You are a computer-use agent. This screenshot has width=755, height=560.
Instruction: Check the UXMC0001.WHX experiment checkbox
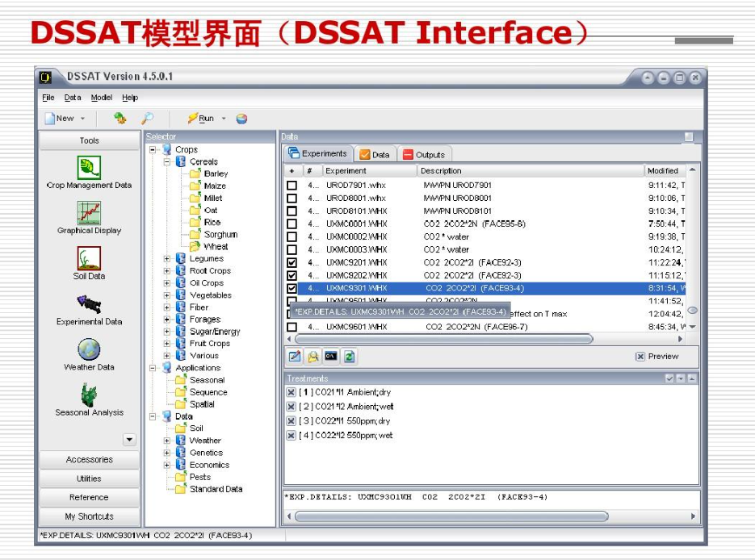[292, 224]
